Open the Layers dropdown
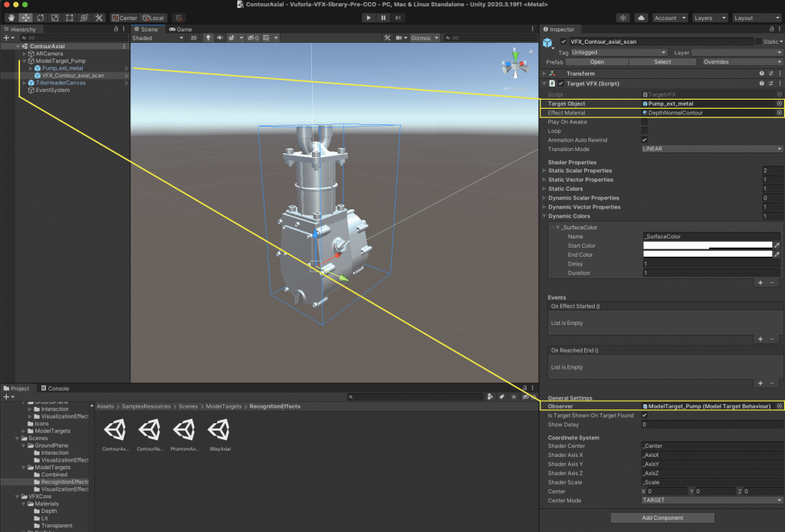Image resolution: width=785 pixels, height=532 pixels. (x=709, y=18)
